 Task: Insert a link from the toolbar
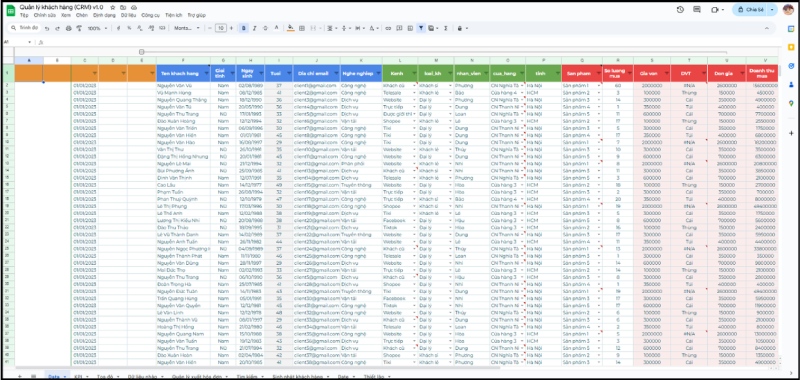tap(388, 29)
